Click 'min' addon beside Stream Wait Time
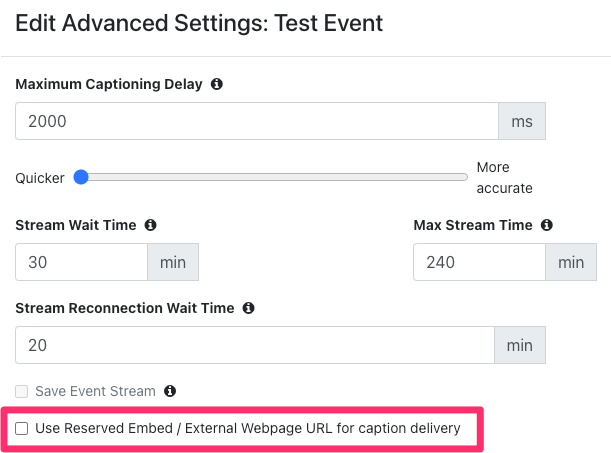611x453 pixels. tap(173, 262)
